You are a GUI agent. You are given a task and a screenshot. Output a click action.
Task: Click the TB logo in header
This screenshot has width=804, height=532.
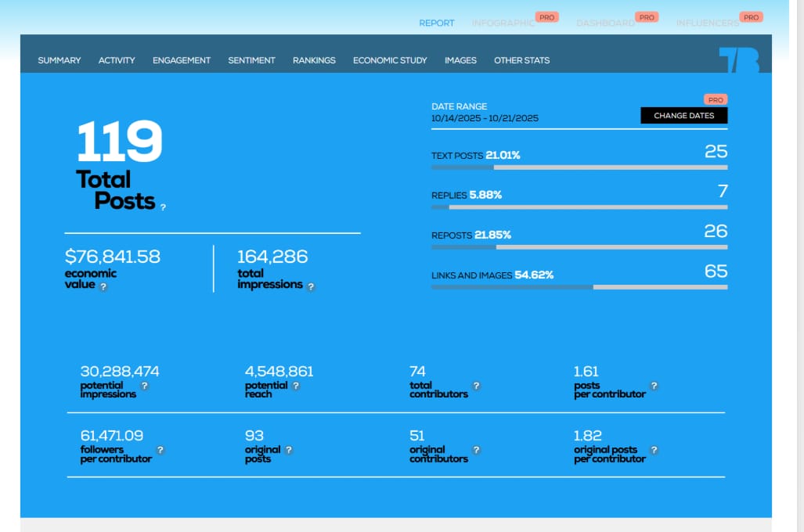[738, 60]
